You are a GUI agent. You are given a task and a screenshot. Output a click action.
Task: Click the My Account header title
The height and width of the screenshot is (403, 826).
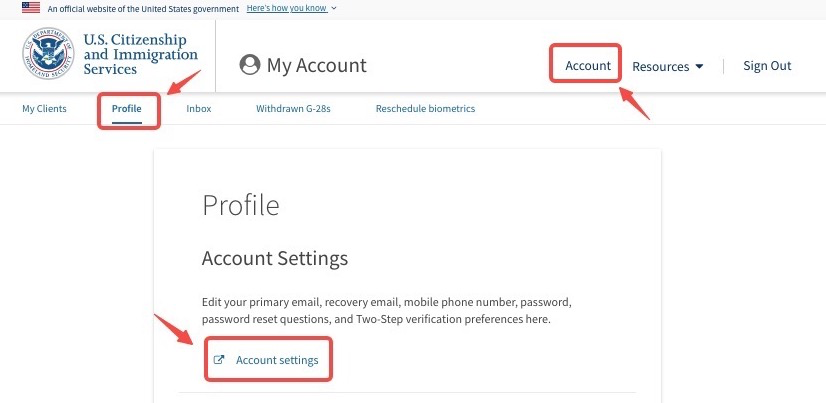pyautogui.click(x=316, y=66)
